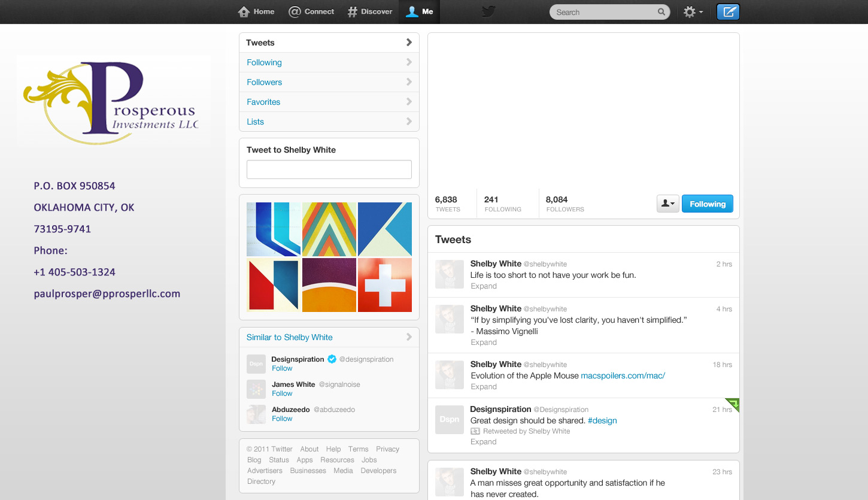Image resolution: width=868 pixels, height=500 pixels.
Task: Open the user actions dropdown beside Following
Action: pos(667,204)
